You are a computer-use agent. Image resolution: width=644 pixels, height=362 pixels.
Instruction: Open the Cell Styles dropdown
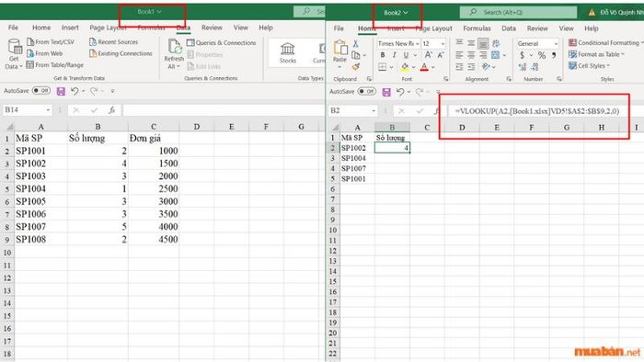point(590,65)
